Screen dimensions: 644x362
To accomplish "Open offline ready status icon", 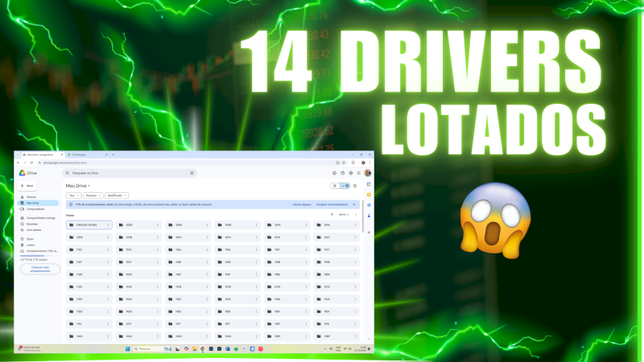I will tap(334, 173).
